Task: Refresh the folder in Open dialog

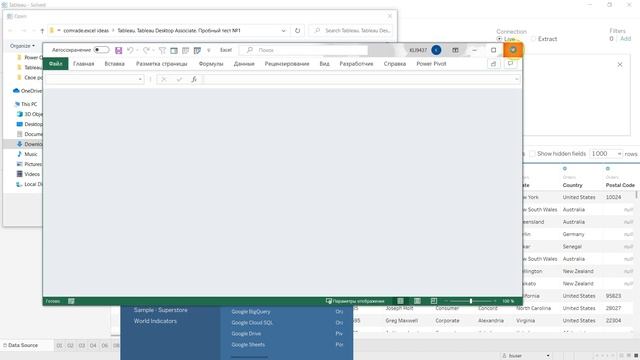Action: click(298, 31)
